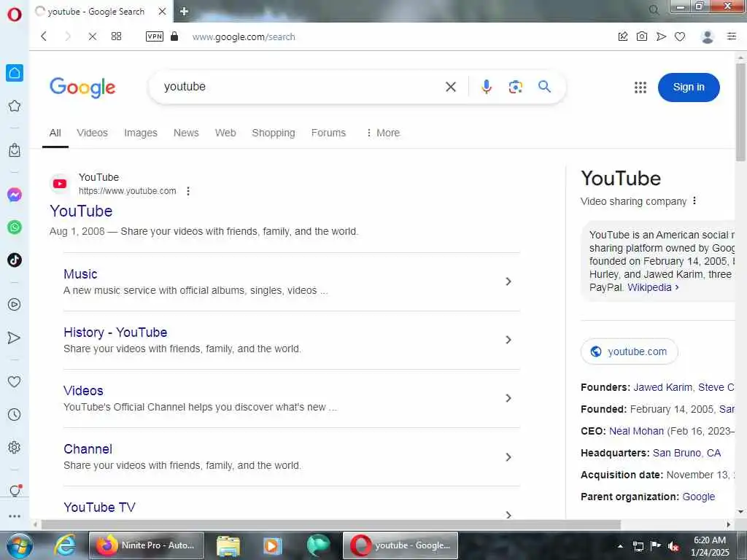
Task: Open three-dot menu beside youtube.com URL
Action: coord(188,191)
